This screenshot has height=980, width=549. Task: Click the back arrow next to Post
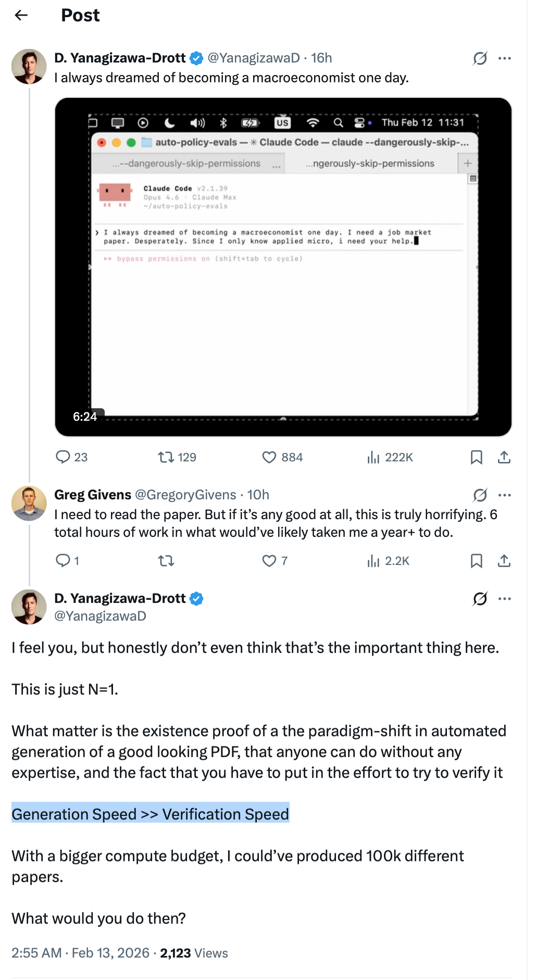click(21, 15)
